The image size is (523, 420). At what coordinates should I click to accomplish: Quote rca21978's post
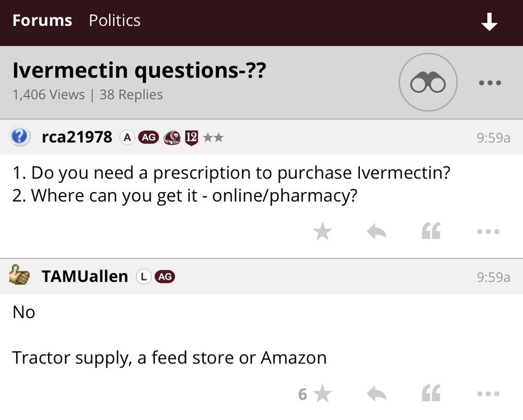pos(431,231)
